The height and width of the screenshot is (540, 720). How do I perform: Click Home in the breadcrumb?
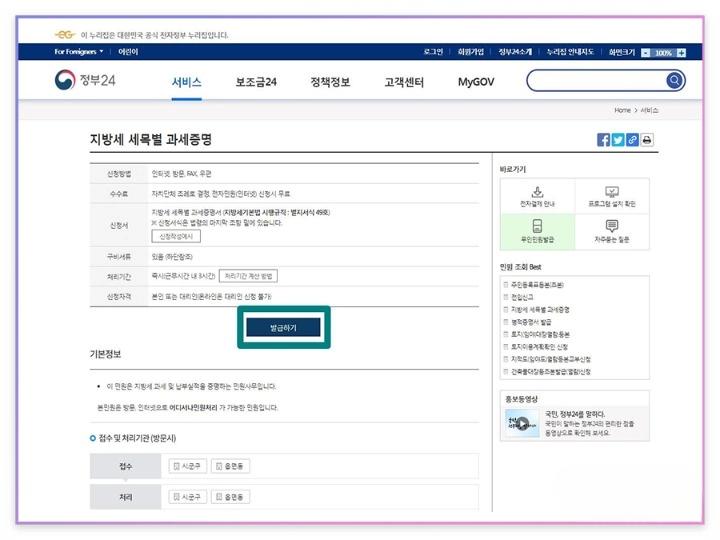(622, 110)
